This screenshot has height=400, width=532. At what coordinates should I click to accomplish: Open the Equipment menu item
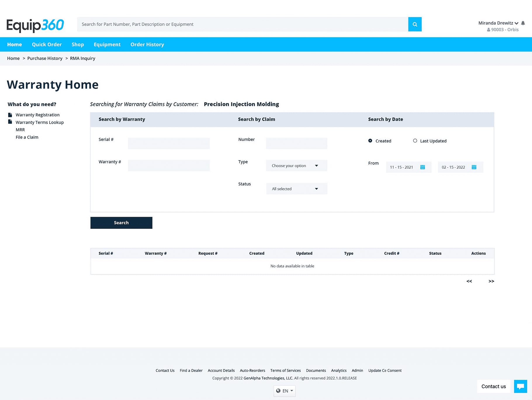click(107, 44)
